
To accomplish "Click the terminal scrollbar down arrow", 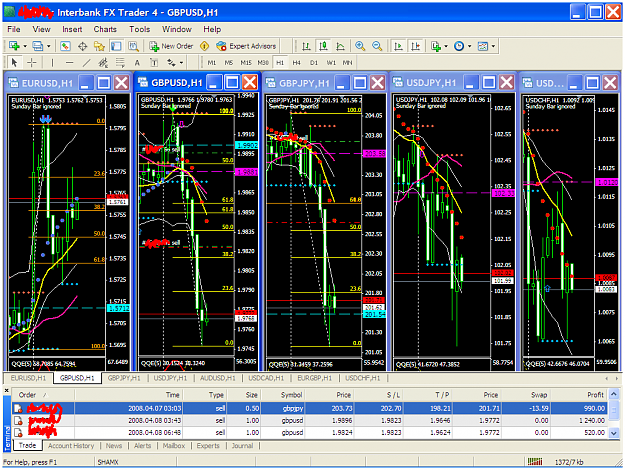I will click(x=614, y=433).
